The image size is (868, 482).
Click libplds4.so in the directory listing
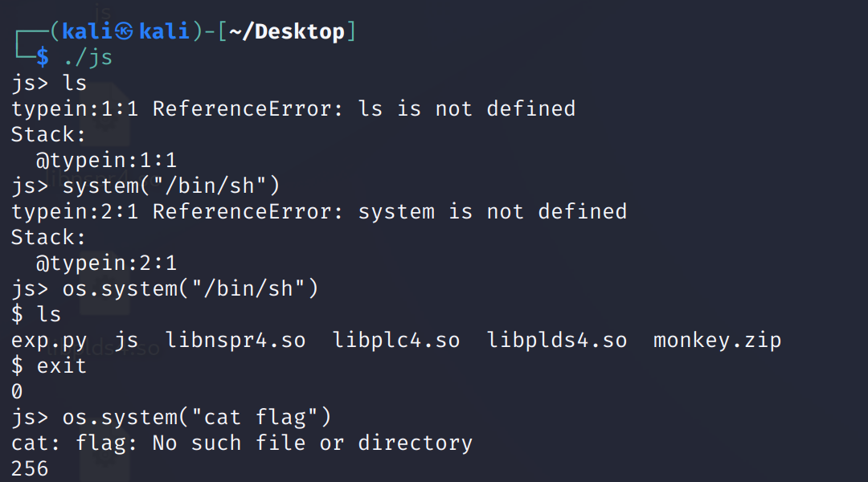coord(557,340)
